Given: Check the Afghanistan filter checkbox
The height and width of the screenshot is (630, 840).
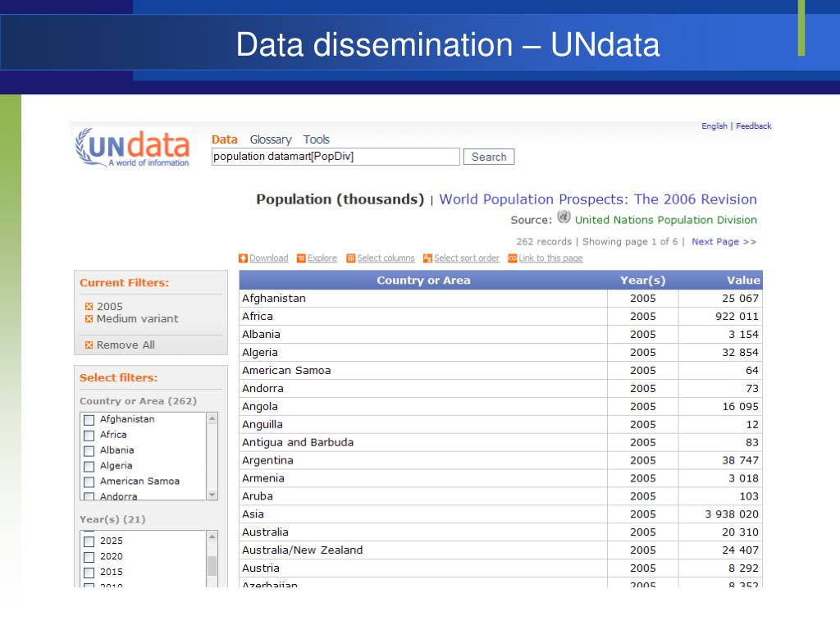Looking at the screenshot, I should pyautogui.click(x=89, y=419).
